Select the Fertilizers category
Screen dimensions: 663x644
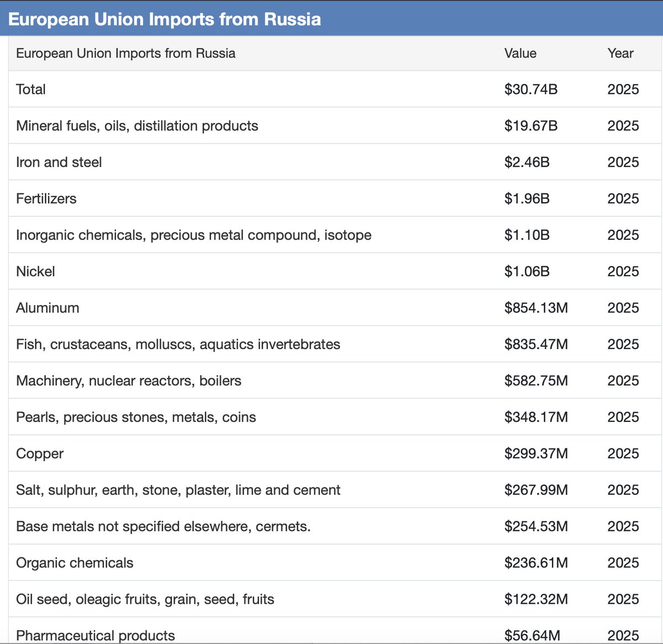coord(46,199)
